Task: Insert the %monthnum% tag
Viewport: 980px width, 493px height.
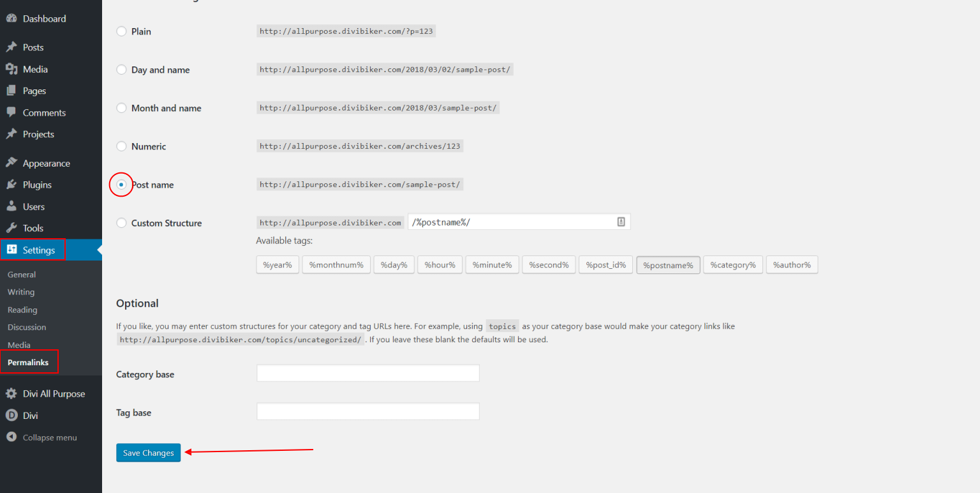Action: [x=336, y=264]
